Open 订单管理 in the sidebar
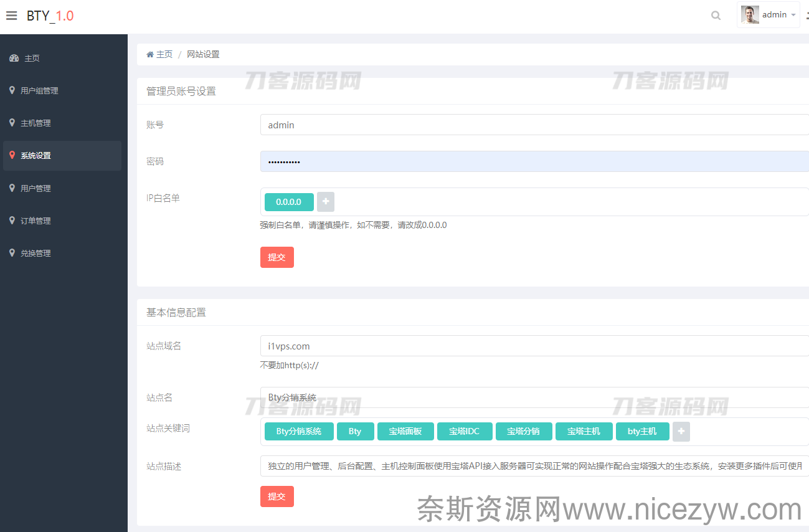This screenshot has height=532, width=809. (x=62, y=221)
